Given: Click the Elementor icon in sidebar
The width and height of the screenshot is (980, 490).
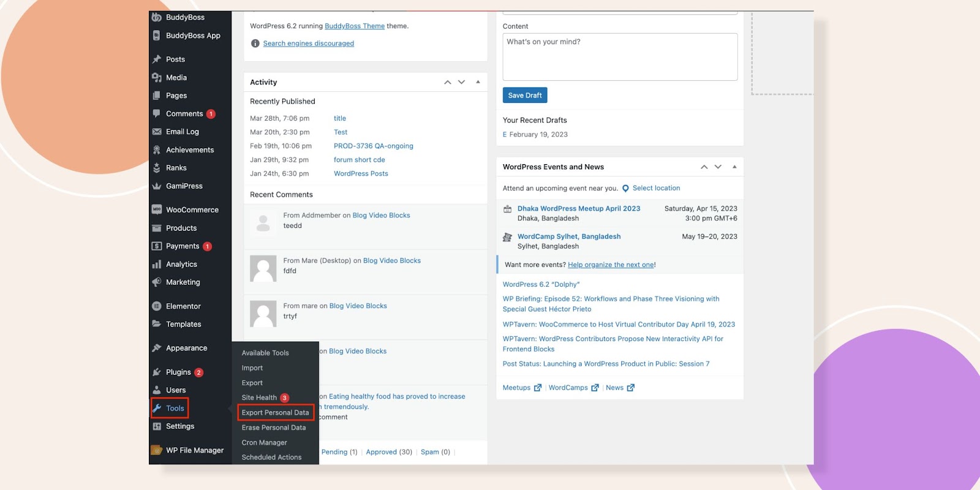Looking at the screenshot, I should [x=157, y=306].
